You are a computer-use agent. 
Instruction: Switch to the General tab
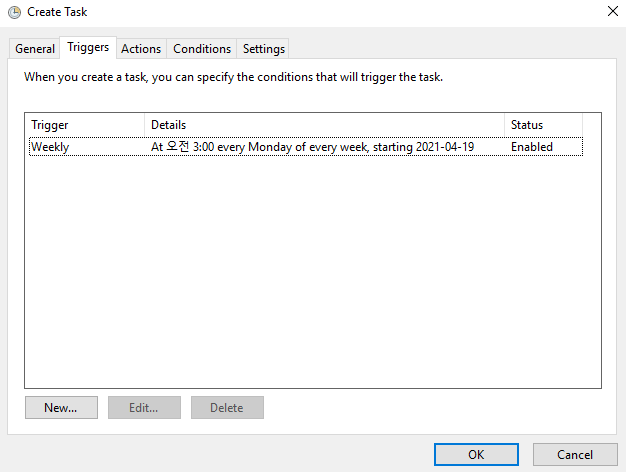pos(35,49)
